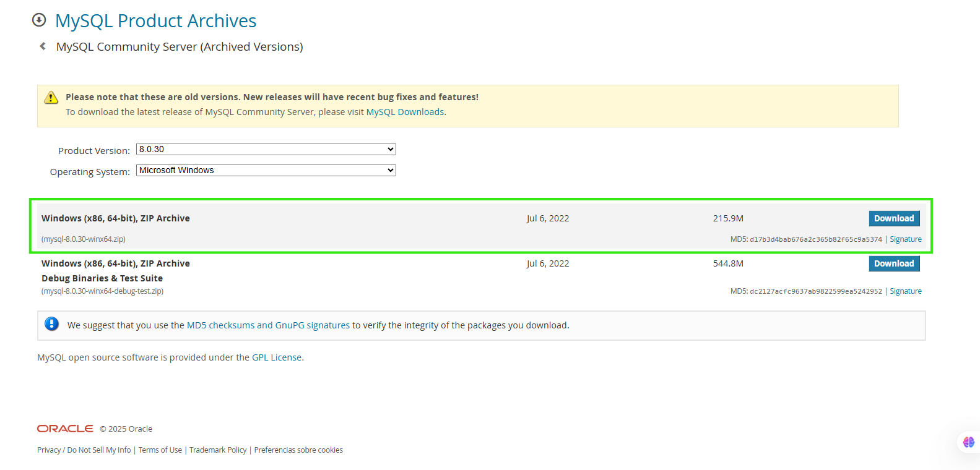Image resolution: width=980 pixels, height=470 pixels.
Task: Open the brain extension icon at right edge
Action: [968, 442]
